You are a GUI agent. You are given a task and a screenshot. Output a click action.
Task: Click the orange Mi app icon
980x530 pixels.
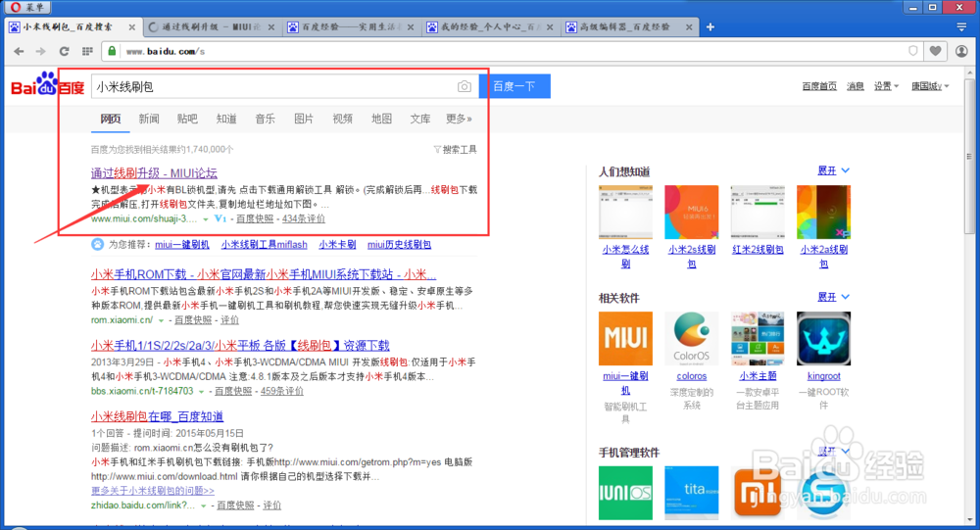coord(758,493)
